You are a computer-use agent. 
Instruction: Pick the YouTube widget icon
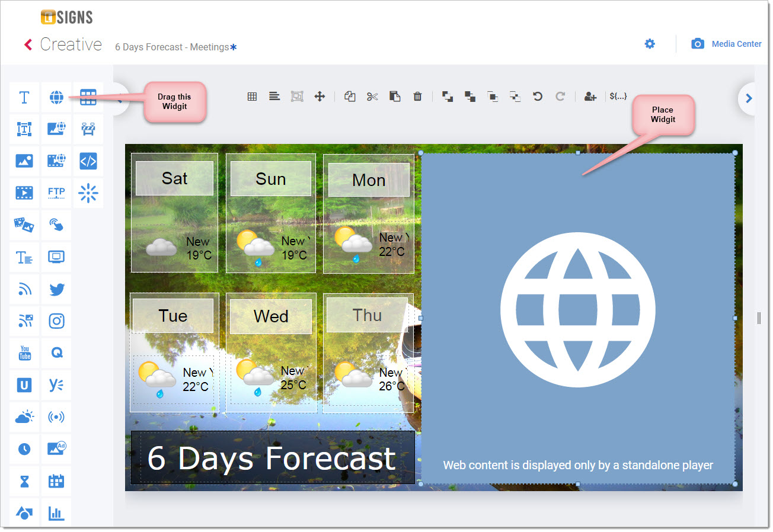(24, 354)
